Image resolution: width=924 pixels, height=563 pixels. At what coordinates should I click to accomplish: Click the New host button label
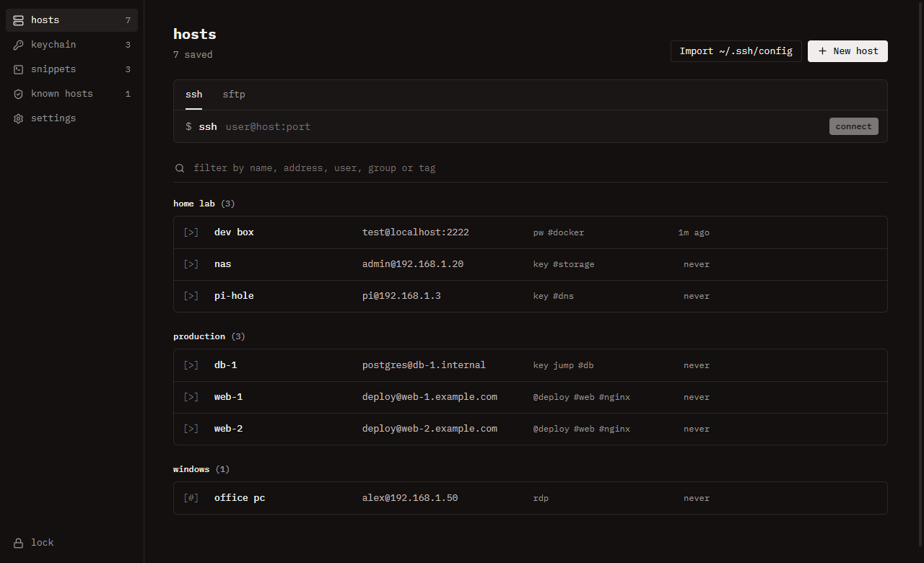click(x=855, y=51)
